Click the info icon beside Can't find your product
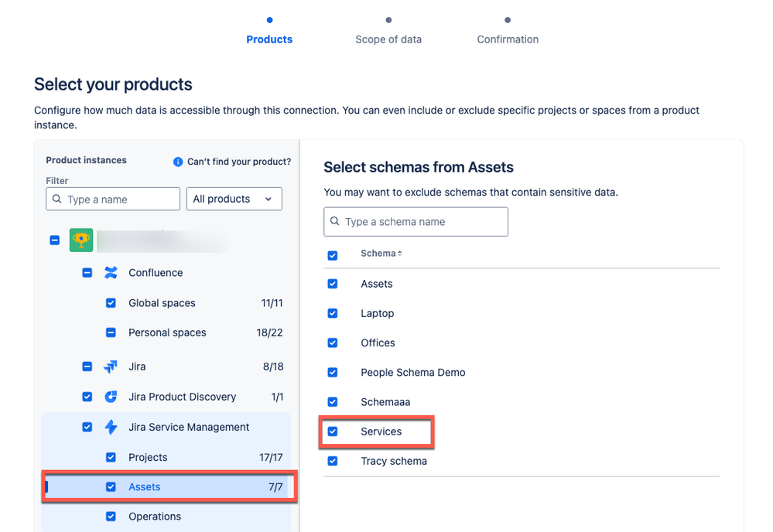The width and height of the screenshot is (773, 532). pos(178,162)
